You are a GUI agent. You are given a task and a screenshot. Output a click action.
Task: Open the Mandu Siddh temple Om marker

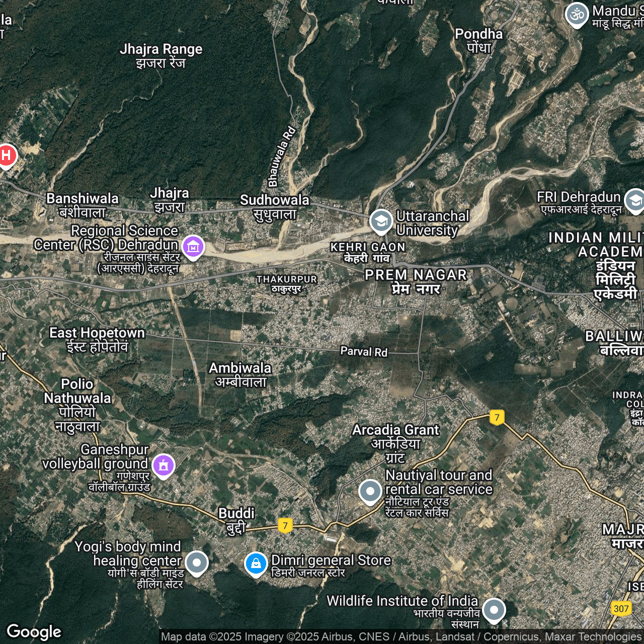(x=577, y=14)
